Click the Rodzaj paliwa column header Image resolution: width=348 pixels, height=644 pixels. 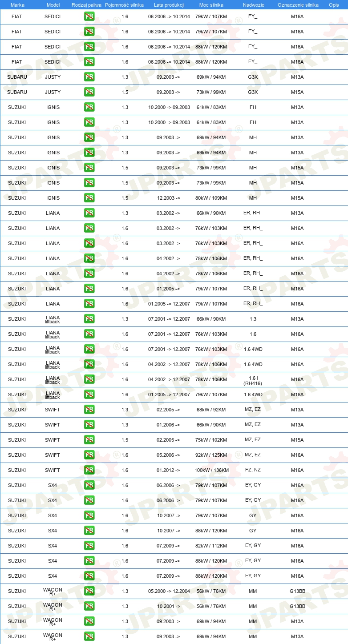click(86, 5)
